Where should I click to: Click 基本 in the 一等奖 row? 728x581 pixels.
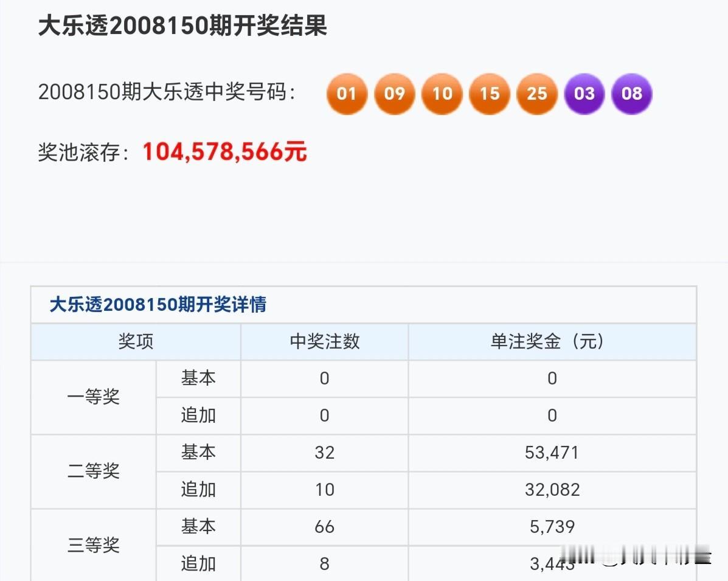[x=198, y=378]
